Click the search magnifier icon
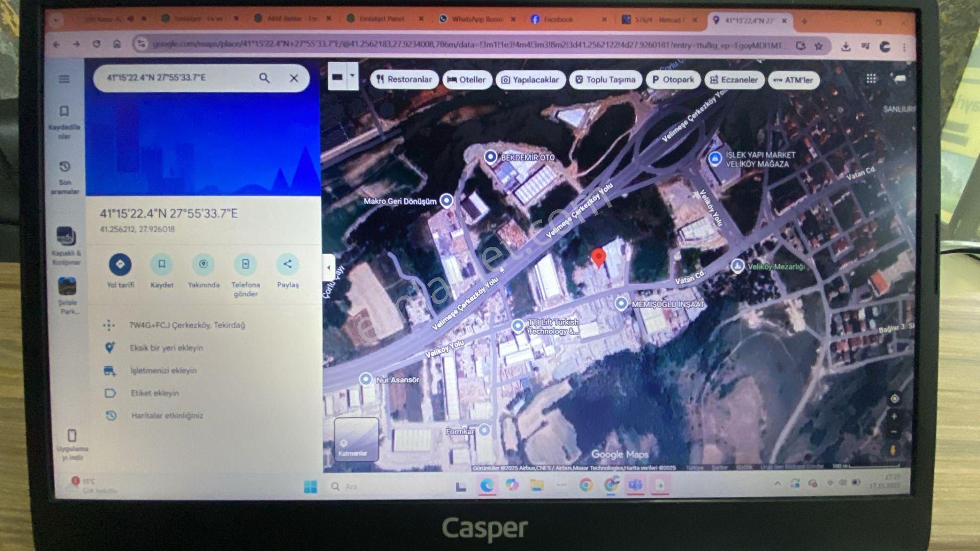980x551 pixels. [264, 78]
